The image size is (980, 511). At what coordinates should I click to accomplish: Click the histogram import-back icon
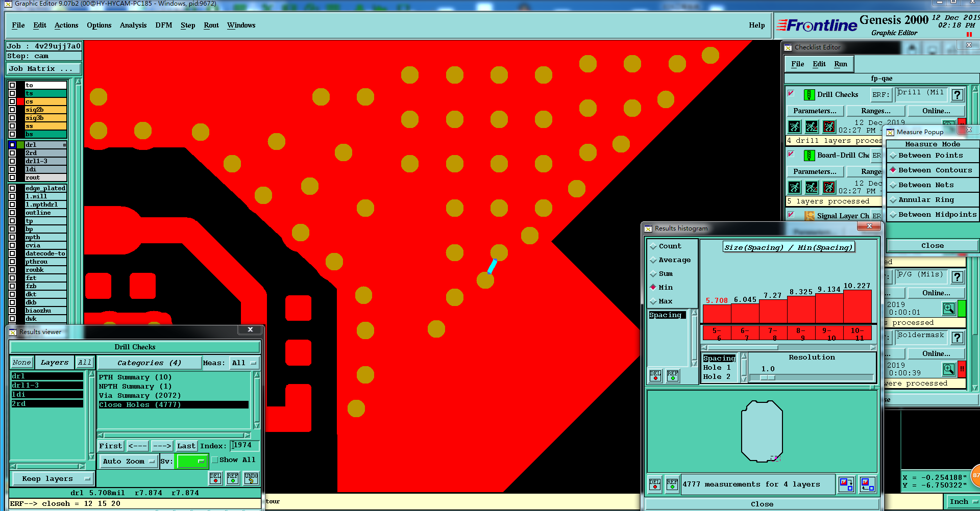click(x=867, y=484)
